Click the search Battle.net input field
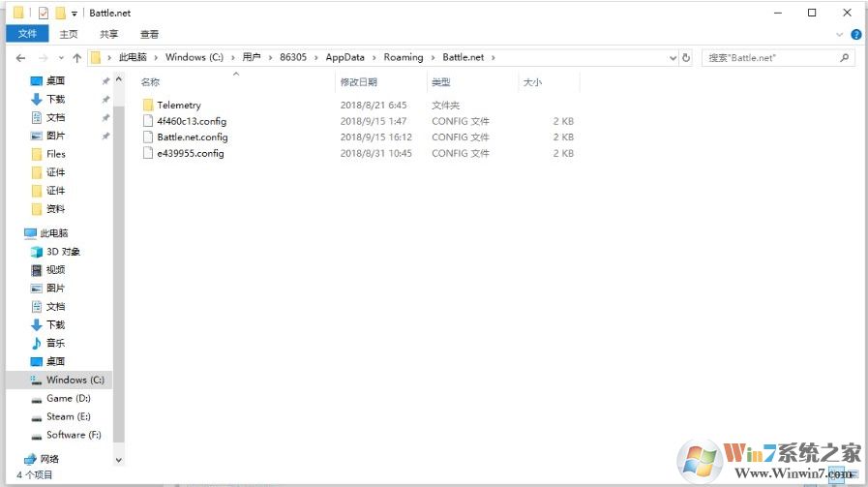 [777, 58]
